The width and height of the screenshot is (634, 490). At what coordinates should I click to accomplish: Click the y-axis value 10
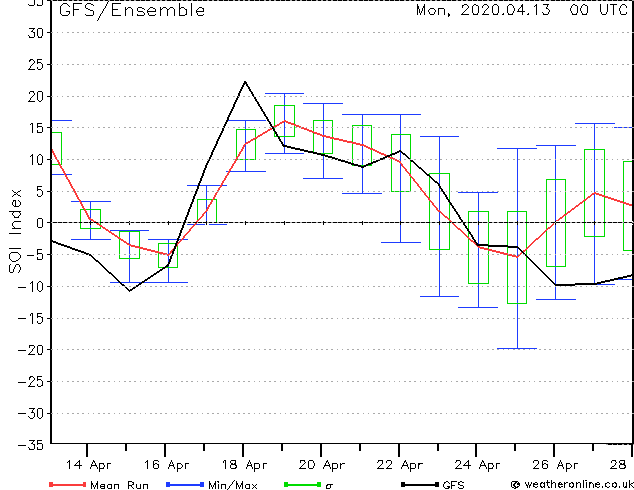click(36, 160)
